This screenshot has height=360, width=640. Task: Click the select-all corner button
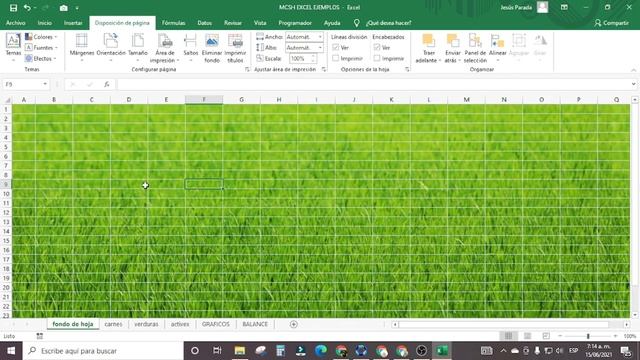(x=7, y=100)
